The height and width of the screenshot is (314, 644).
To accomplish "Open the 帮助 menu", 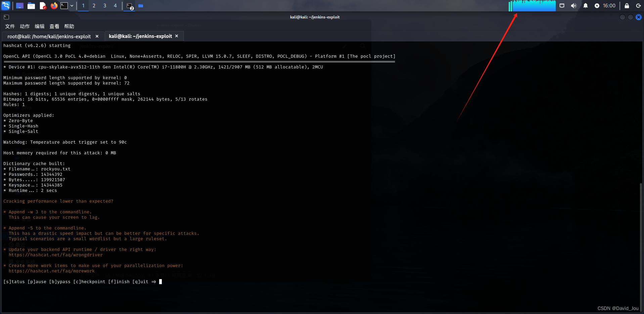I will click(x=69, y=26).
